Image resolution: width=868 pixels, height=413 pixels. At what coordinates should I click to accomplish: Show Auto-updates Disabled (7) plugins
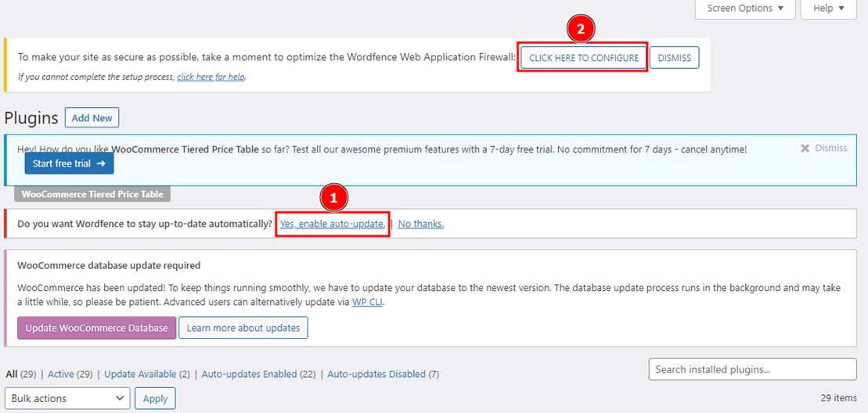[383, 375]
